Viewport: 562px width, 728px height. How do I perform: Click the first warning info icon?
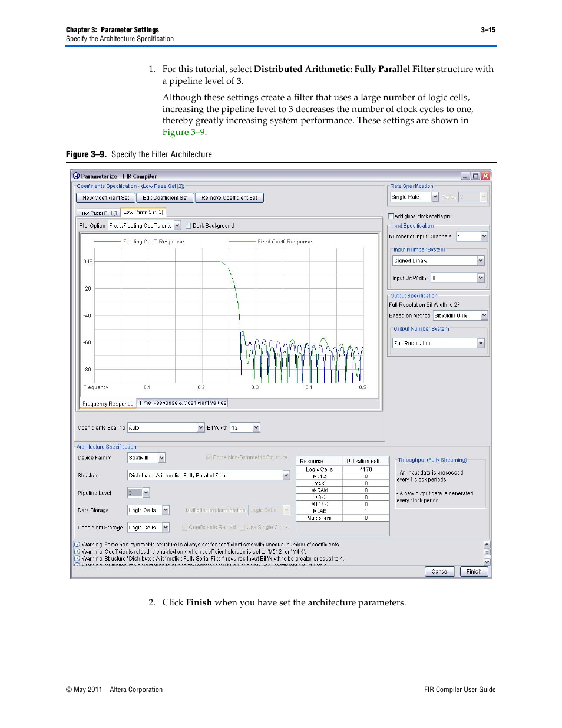(x=77, y=545)
